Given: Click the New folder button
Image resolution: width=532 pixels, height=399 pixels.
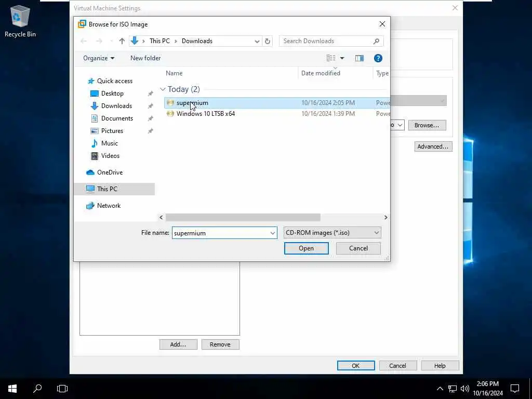Looking at the screenshot, I should [x=145, y=58].
